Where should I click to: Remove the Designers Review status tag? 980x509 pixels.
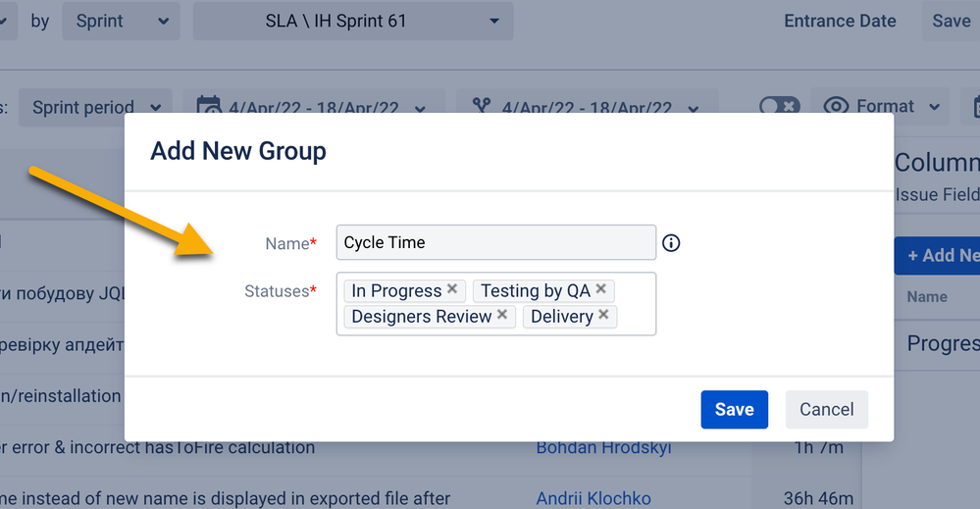[502, 315]
